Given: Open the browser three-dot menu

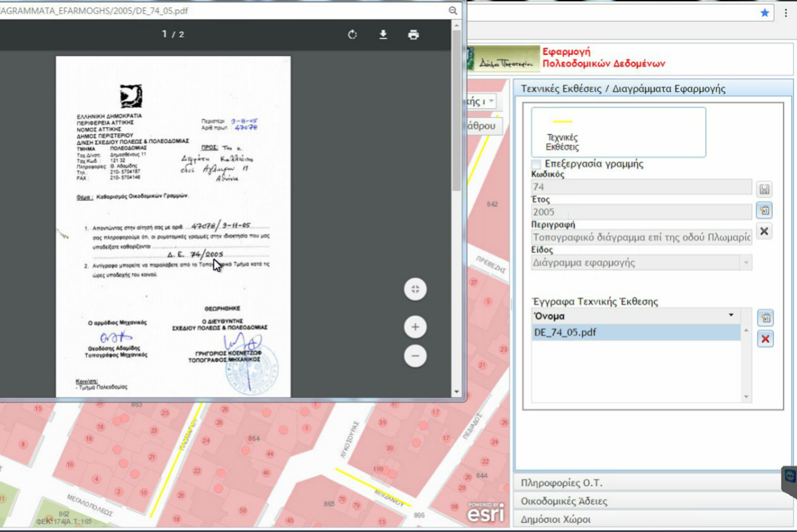Looking at the screenshot, I should [785, 12].
